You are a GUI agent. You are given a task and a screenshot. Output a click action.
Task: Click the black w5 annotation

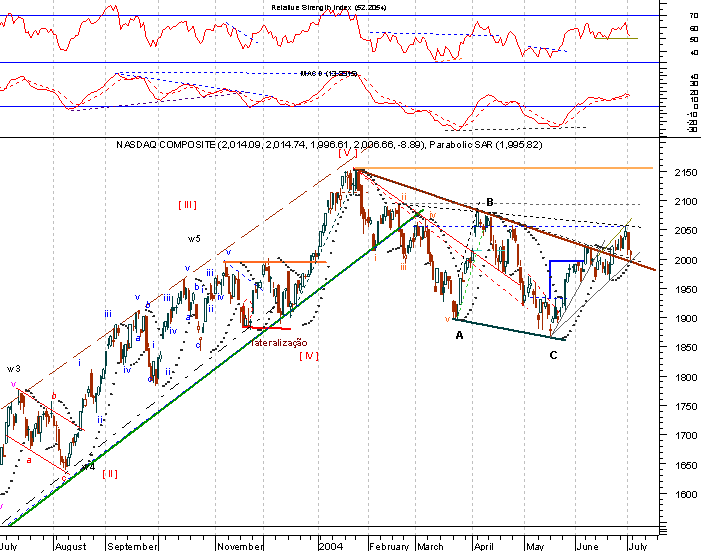click(194, 239)
